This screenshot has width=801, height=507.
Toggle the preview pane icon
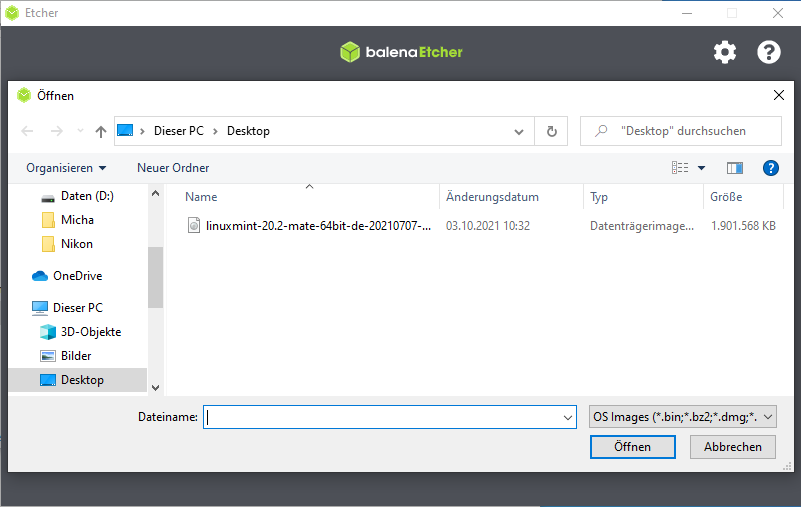(735, 168)
